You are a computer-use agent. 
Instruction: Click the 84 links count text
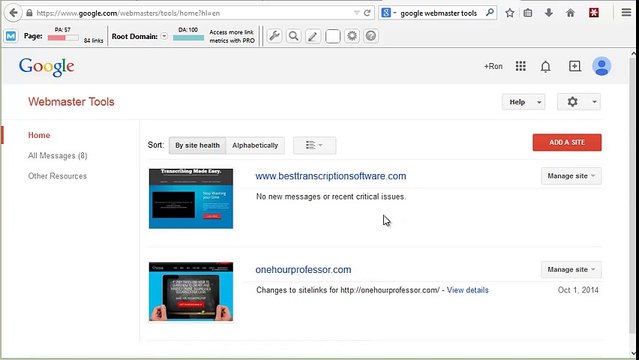tap(93, 41)
